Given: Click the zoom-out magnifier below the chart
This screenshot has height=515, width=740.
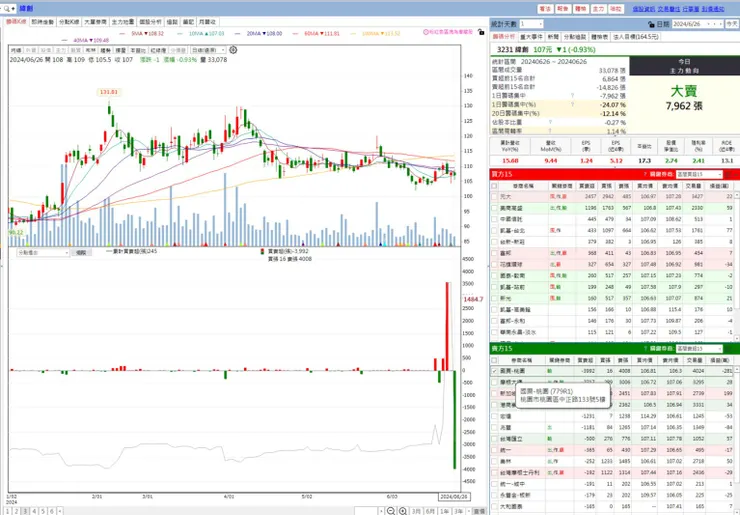Looking at the screenshot, I should (391, 511).
